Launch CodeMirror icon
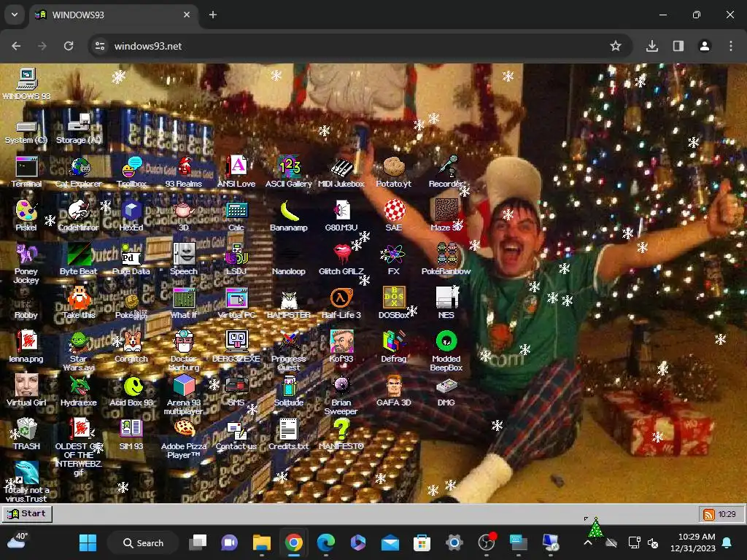Viewport: 747px width, 560px height. click(x=79, y=216)
